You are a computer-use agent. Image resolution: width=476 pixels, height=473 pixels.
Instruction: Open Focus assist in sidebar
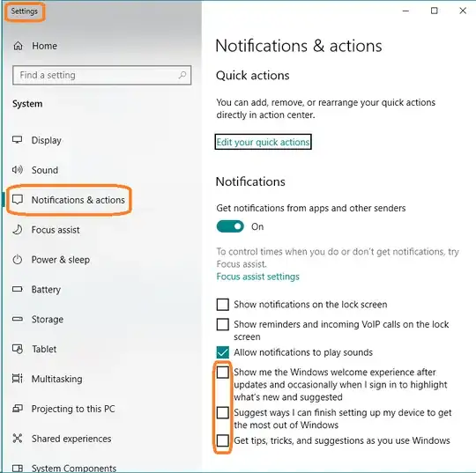point(56,230)
